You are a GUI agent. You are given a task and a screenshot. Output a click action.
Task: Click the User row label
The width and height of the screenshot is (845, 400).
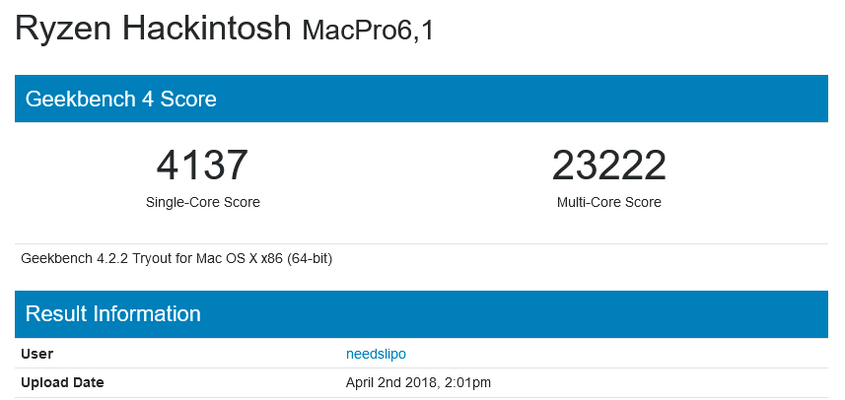[x=37, y=354]
